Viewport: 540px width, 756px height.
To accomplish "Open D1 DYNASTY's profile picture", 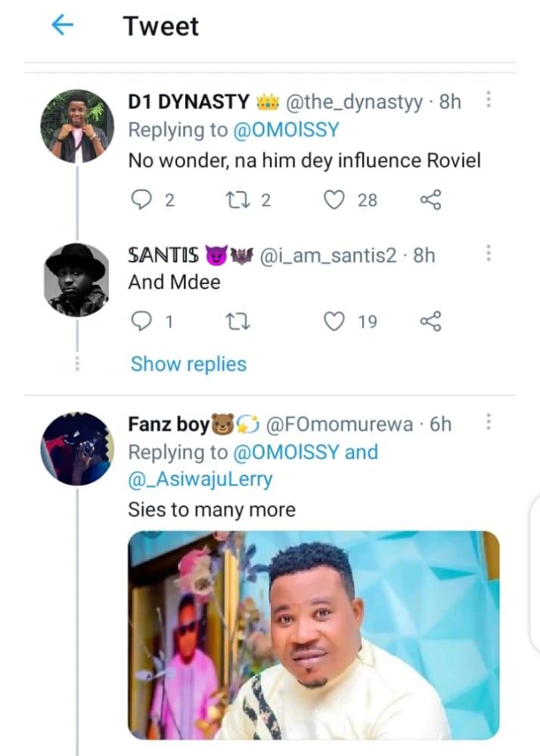I will 77,125.
